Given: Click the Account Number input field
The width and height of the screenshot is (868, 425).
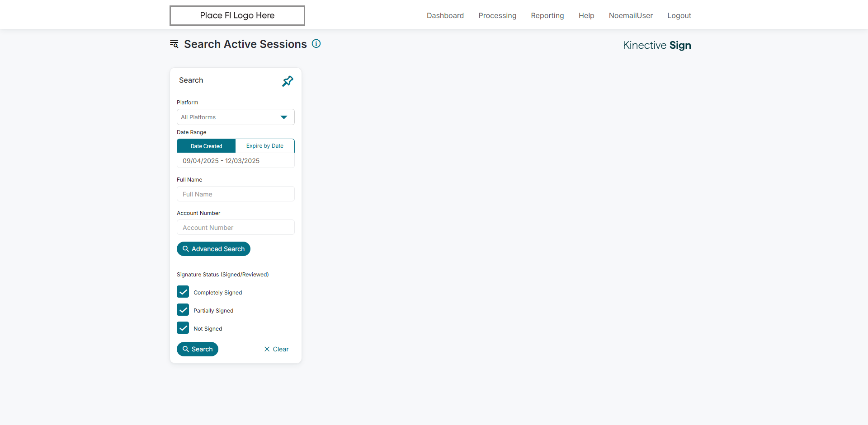Looking at the screenshot, I should (235, 228).
